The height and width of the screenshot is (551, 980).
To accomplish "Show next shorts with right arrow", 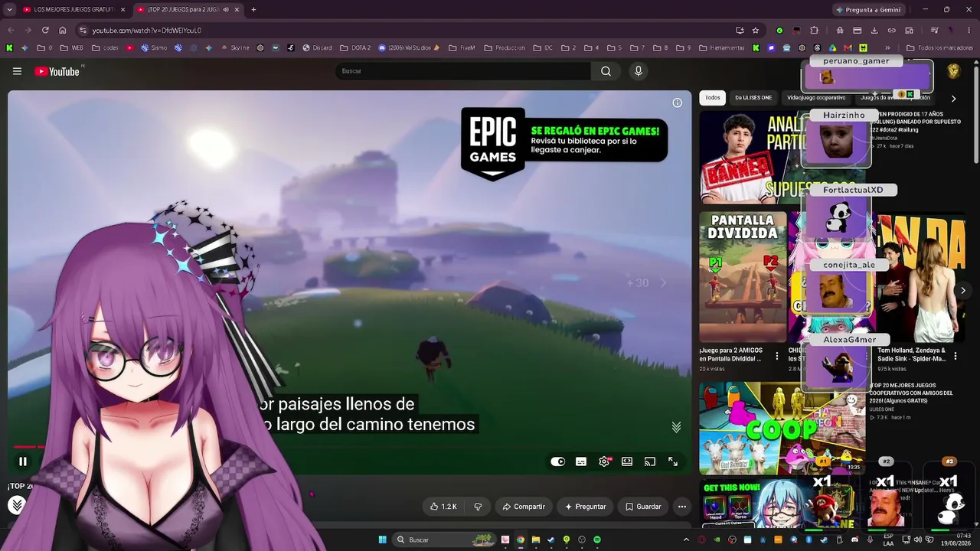I will tap(963, 291).
